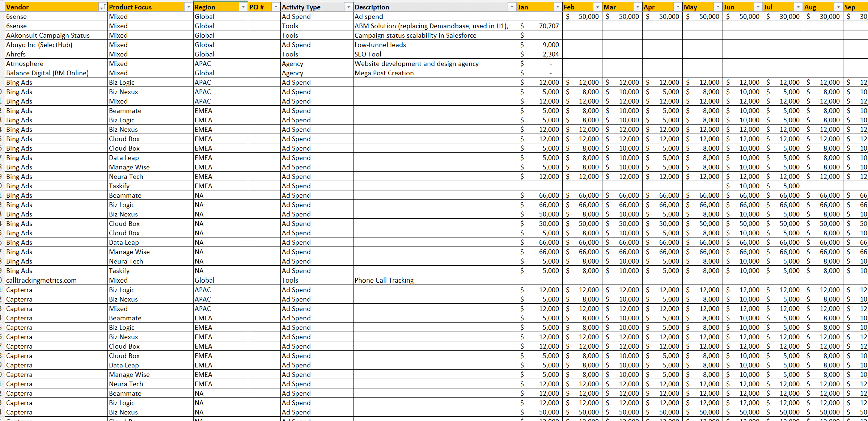Select Manage Wise in Bing Ads NA row
This screenshot has width=868, height=421.
pyautogui.click(x=151, y=252)
